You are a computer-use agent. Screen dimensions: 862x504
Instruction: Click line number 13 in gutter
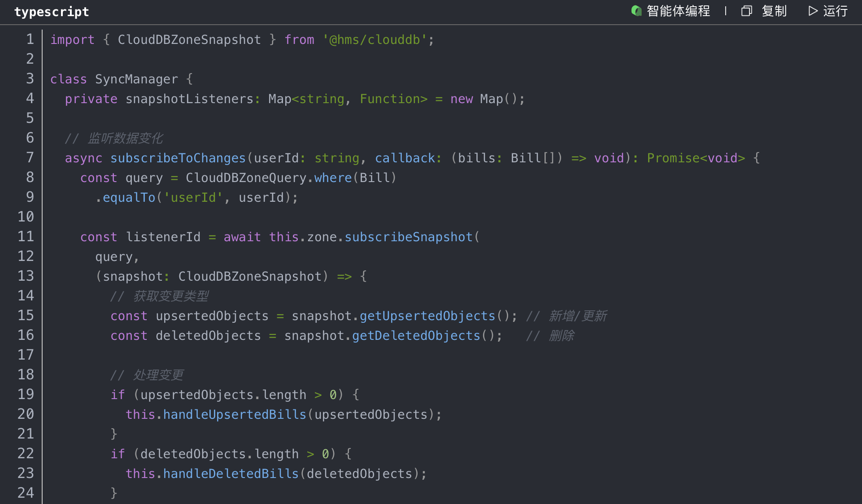tap(26, 276)
